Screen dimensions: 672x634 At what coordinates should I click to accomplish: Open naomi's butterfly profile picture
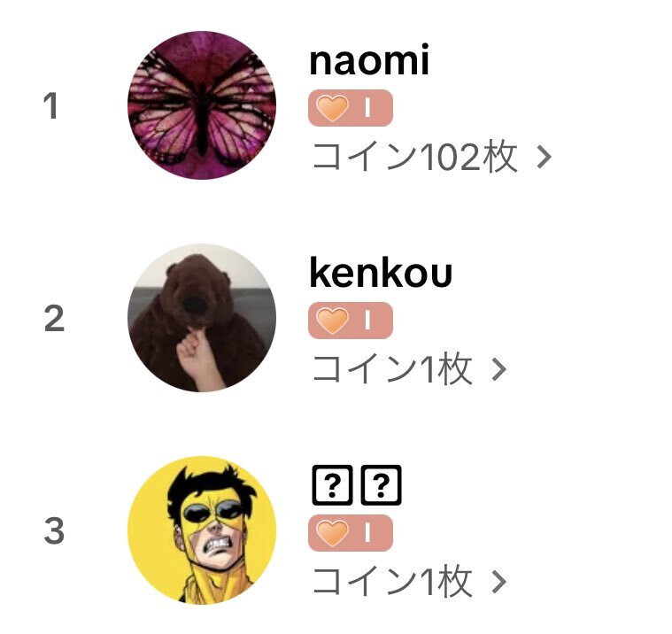coord(202,105)
